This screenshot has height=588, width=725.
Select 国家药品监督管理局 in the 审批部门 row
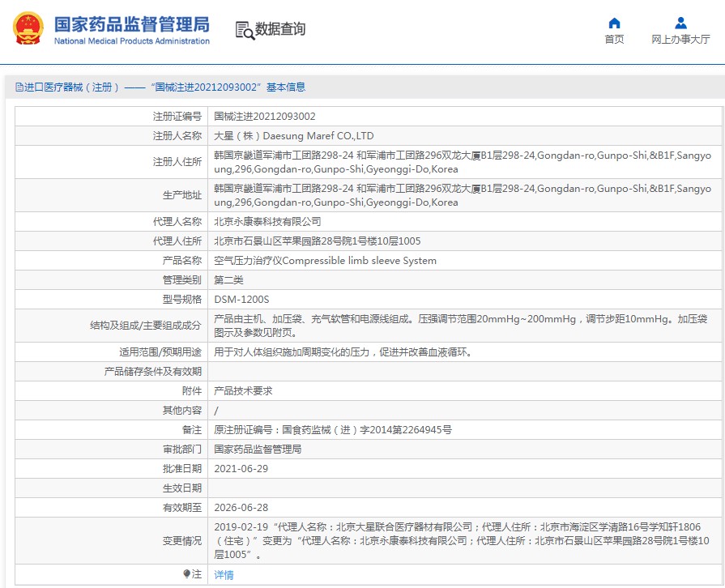[x=258, y=450]
